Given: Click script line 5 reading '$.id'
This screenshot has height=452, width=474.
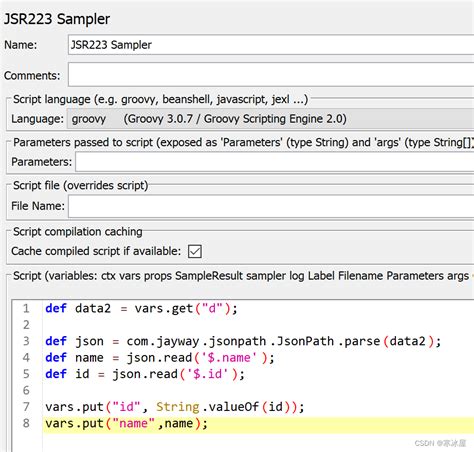Looking at the screenshot, I should click(x=259, y=374).
